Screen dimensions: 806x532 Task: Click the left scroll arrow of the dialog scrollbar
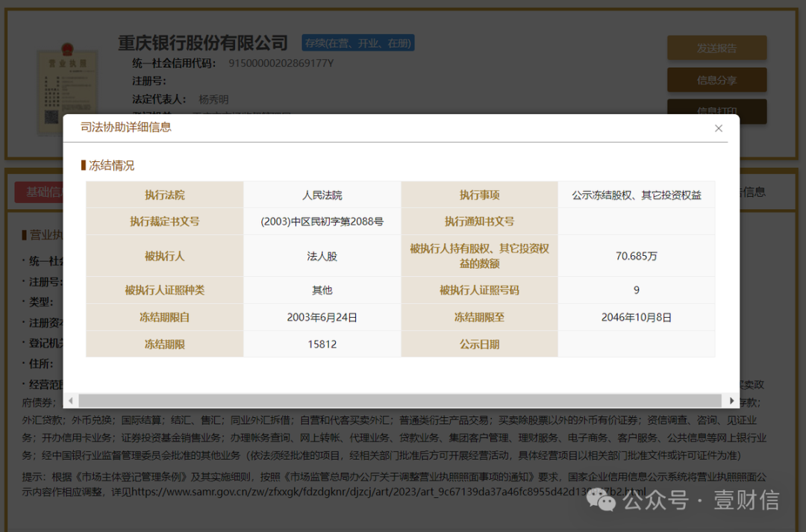[x=71, y=401]
